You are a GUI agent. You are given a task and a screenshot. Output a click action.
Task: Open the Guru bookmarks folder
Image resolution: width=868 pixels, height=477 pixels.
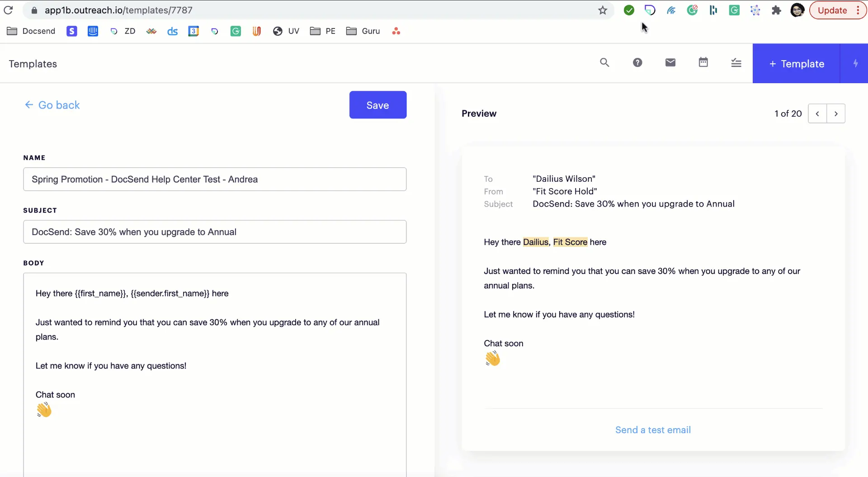click(363, 31)
